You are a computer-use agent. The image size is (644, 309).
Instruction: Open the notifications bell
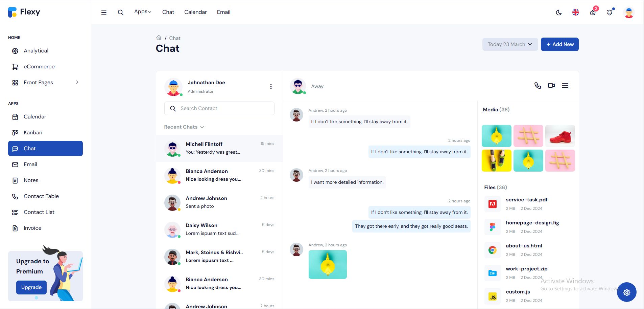tap(610, 12)
